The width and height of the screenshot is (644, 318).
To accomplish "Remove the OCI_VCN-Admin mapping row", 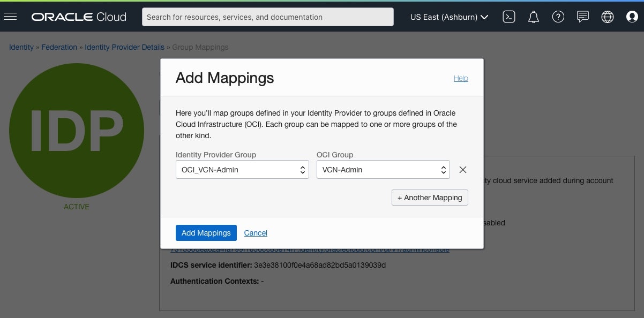I will pos(463,170).
